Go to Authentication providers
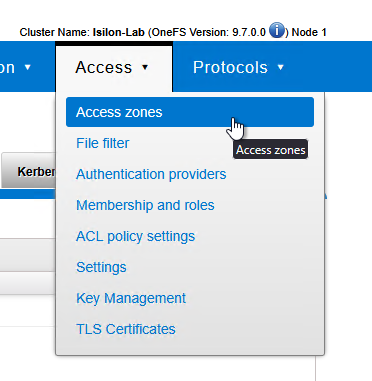The image size is (372, 381). [x=151, y=174]
